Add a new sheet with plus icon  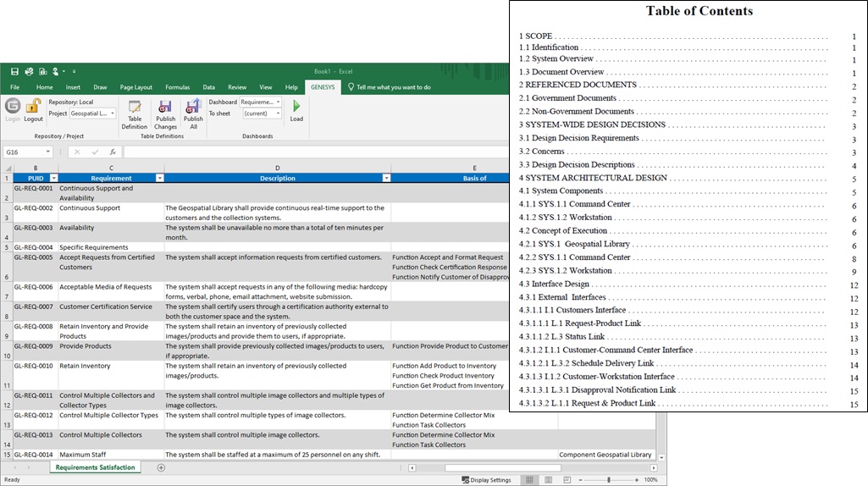(x=161, y=467)
